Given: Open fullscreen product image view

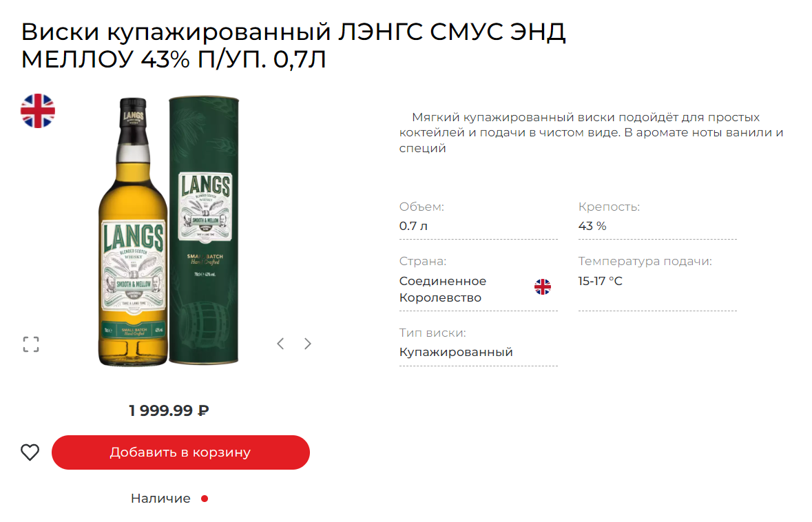Looking at the screenshot, I should click(31, 344).
